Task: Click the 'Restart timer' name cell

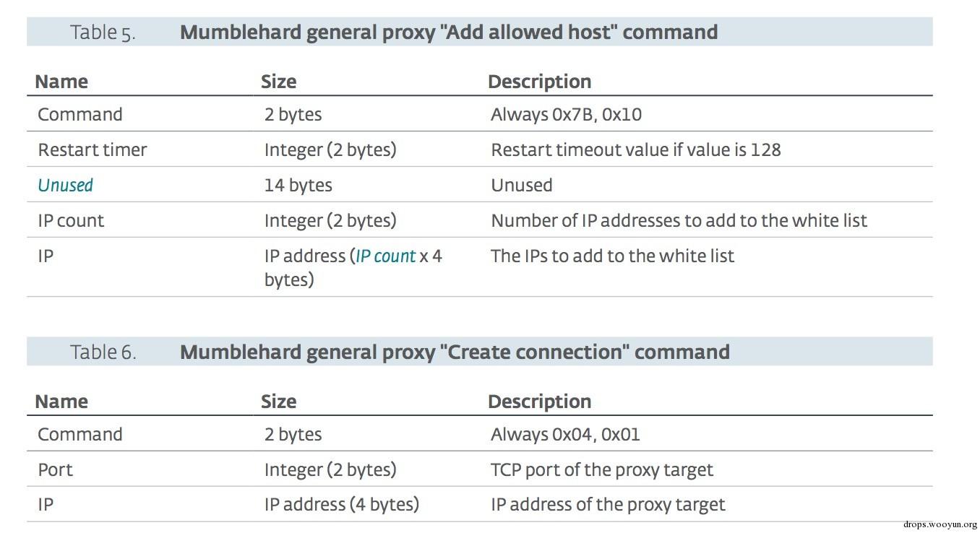Action: [93, 150]
